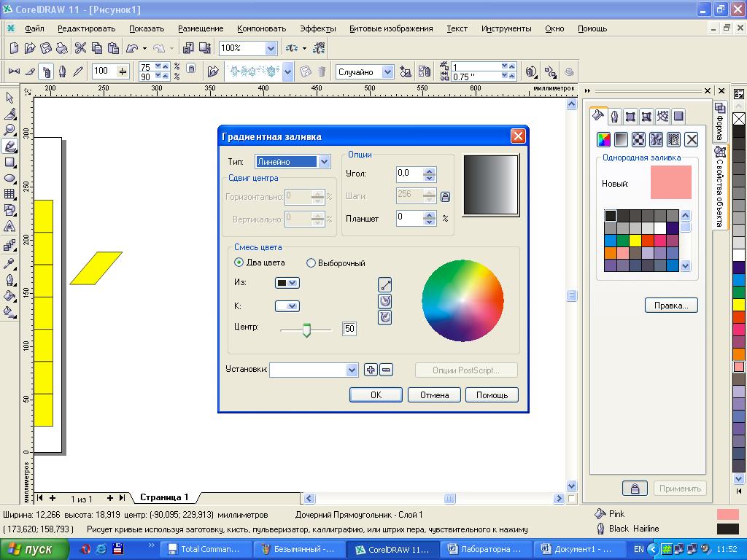Open the 'Из' color dropdown

point(287,283)
